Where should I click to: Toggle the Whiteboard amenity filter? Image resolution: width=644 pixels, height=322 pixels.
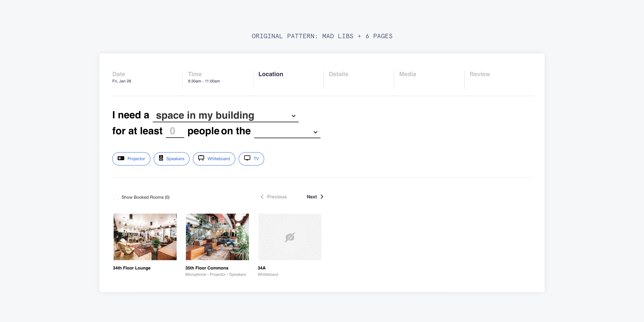pos(214,159)
